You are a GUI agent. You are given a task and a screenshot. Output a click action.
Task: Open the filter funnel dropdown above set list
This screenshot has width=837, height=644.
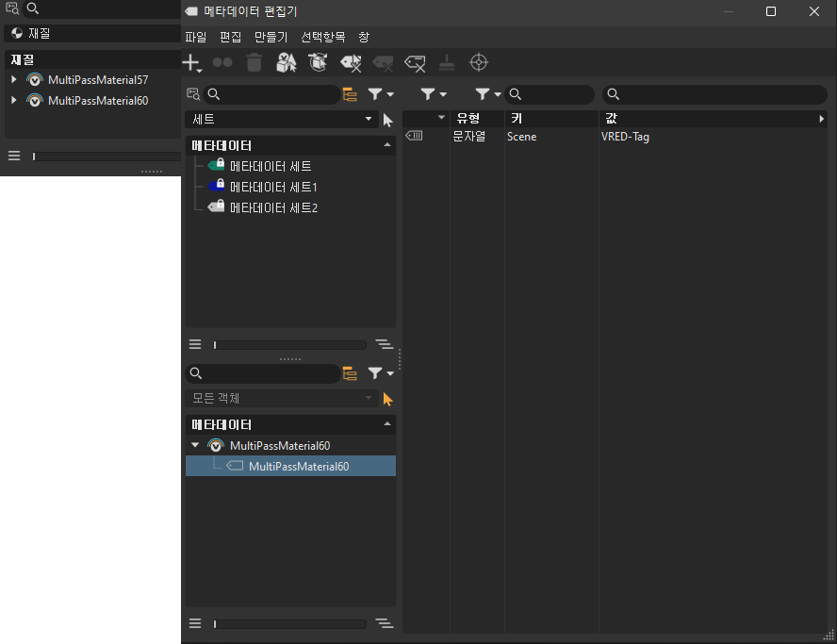click(381, 94)
